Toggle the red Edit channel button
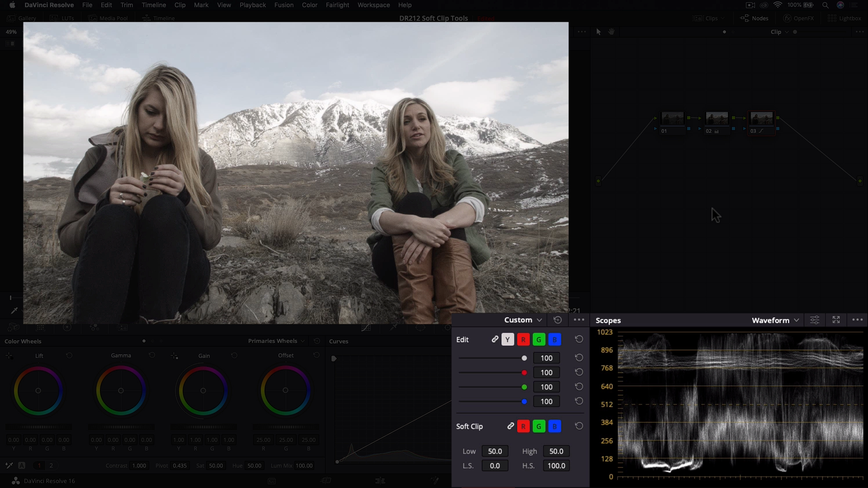The height and width of the screenshot is (488, 868). (523, 339)
